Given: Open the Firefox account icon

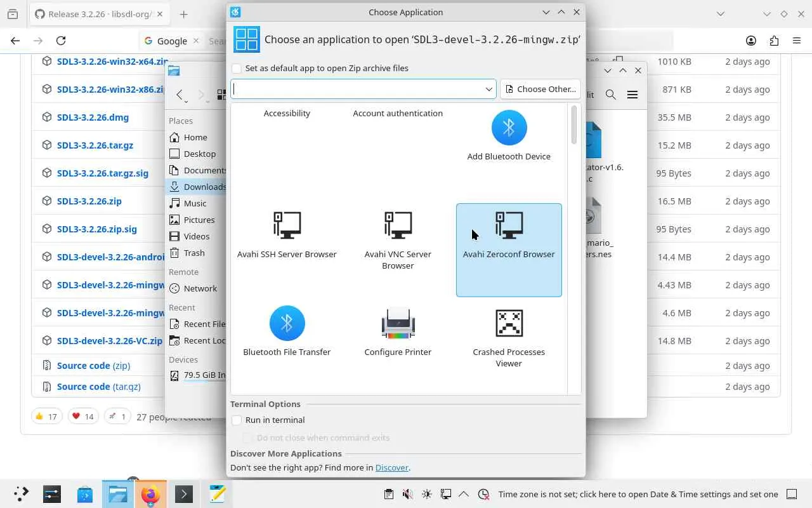Looking at the screenshot, I should click(751, 41).
